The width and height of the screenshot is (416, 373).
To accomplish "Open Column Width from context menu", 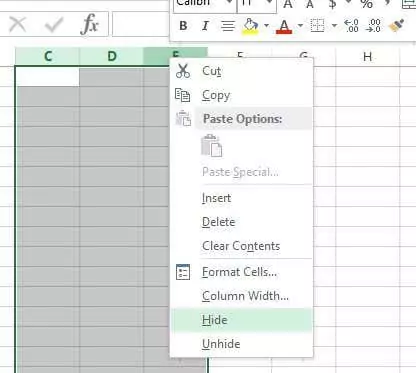I will point(242,296).
